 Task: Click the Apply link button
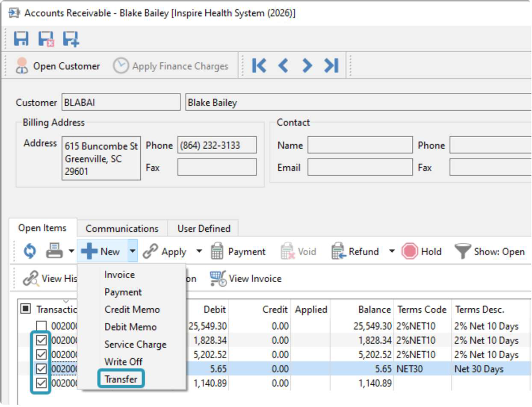click(x=165, y=251)
